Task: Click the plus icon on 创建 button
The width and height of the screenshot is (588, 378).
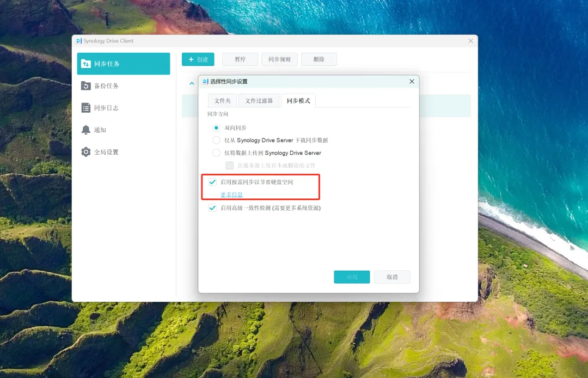Action: click(x=191, y=59)
